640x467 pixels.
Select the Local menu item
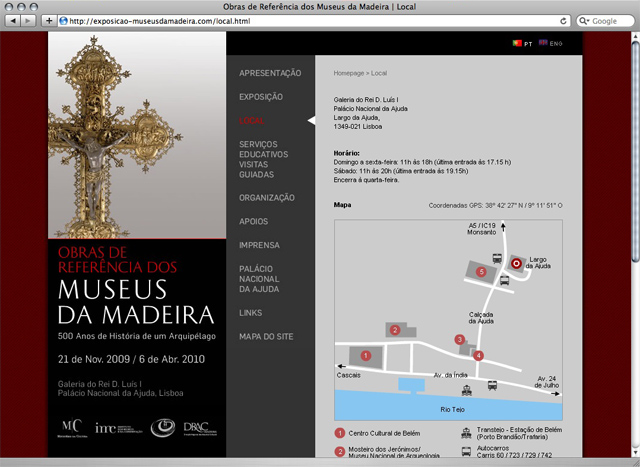[x=251, y=120]
